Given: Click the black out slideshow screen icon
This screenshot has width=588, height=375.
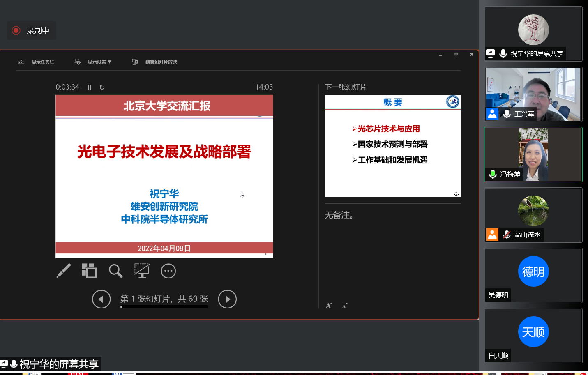Looking at the screenshot, I should click(142, 271).
